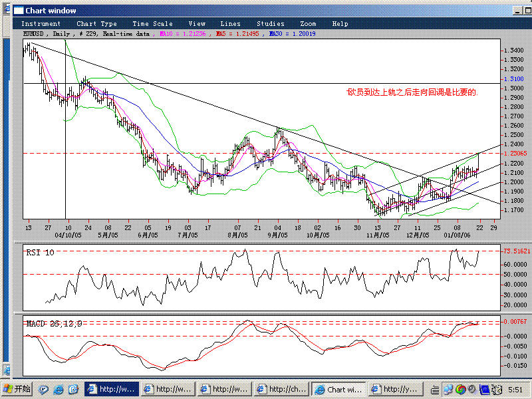Viewport: 532px width, 399px height.
Task: Click the Windows Start button
Action: point(17,389)
